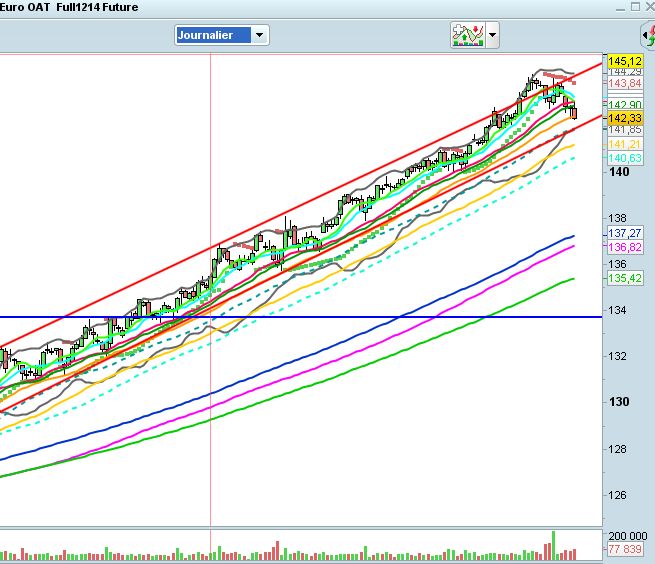Expand the indicators icon dropdown arrow

click(x=493, y=35)
